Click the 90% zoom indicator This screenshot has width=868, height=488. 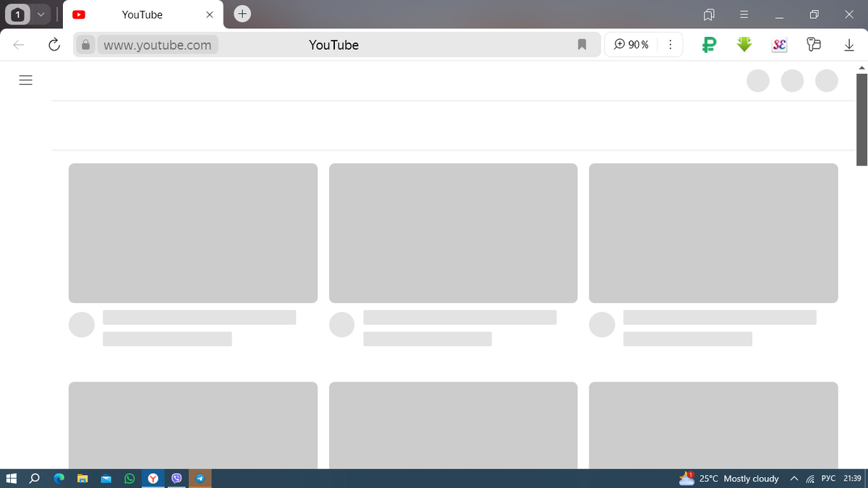coord(631,45)
